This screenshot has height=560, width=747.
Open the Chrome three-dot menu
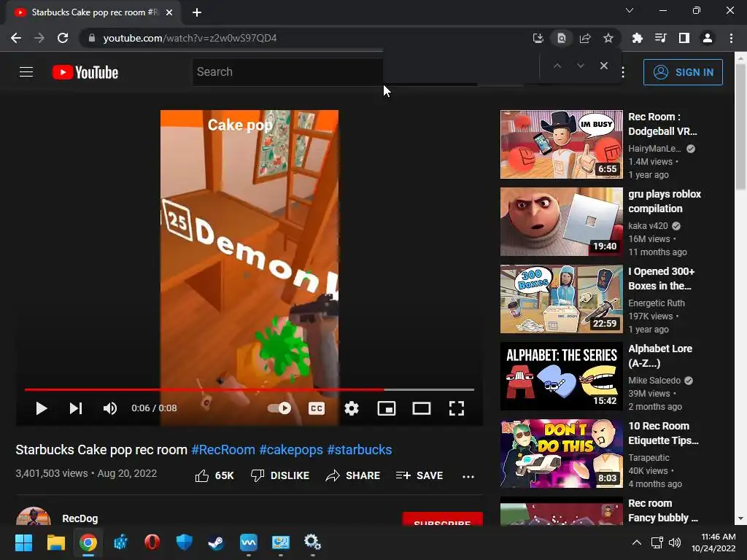pos(731,38)
